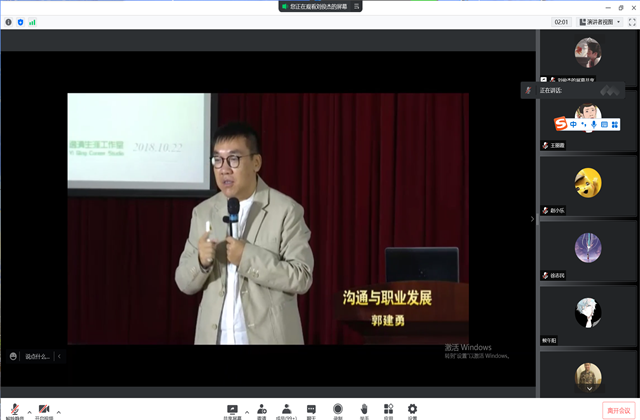Open the members list icon
The width and height of the screenshot is (640, 420).
click(286, 408)
